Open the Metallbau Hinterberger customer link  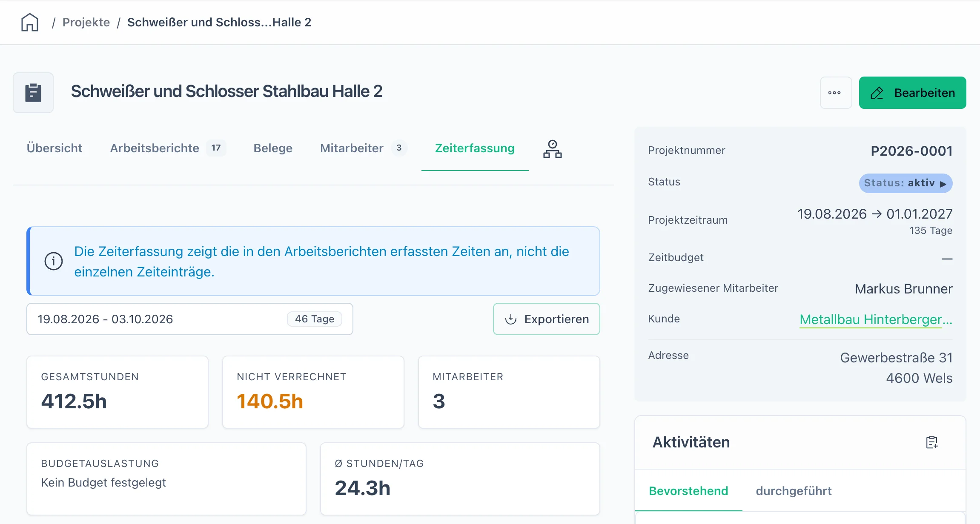tap(876, 319)
